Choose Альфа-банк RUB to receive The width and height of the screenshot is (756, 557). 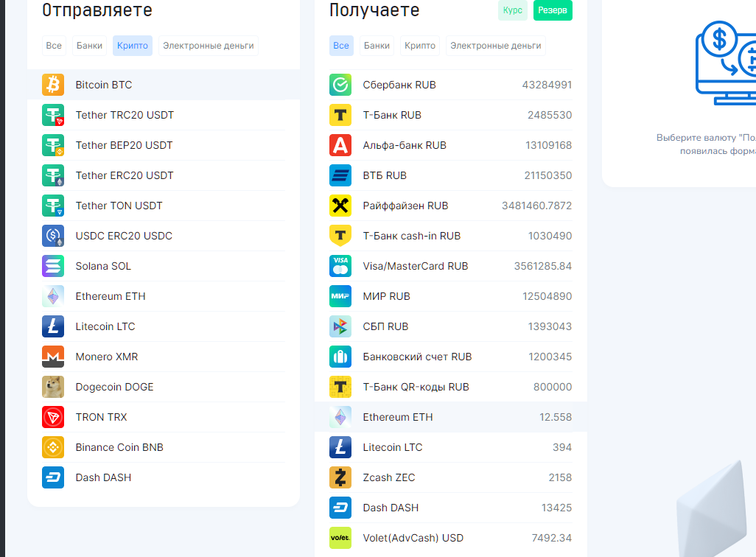(451, 145)
